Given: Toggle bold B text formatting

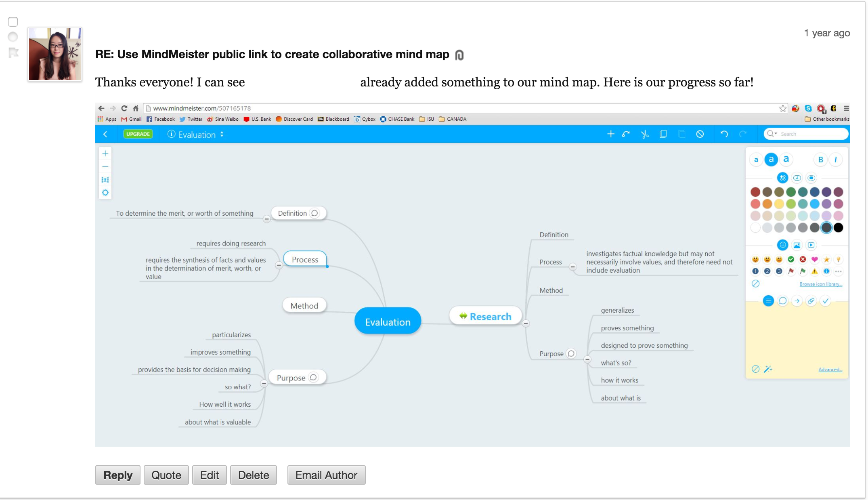Looking at the screenshot, I should tap(820, 160).
